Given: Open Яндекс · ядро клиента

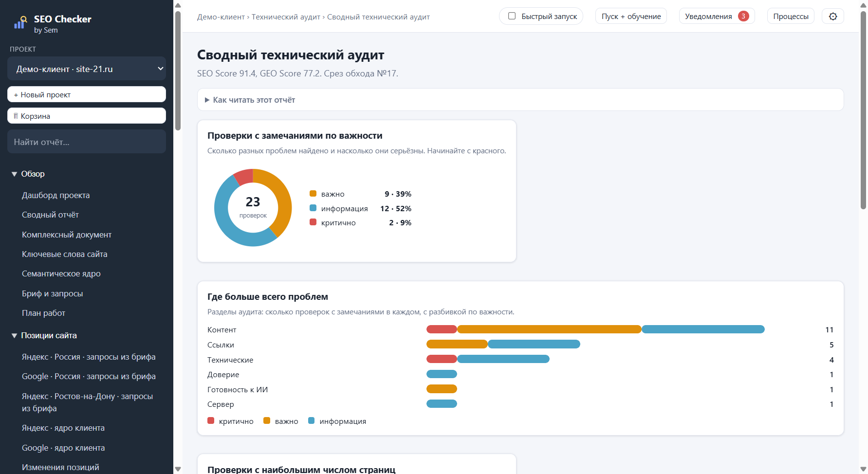Looking at the screenshot, I should [x=63, y=428].
